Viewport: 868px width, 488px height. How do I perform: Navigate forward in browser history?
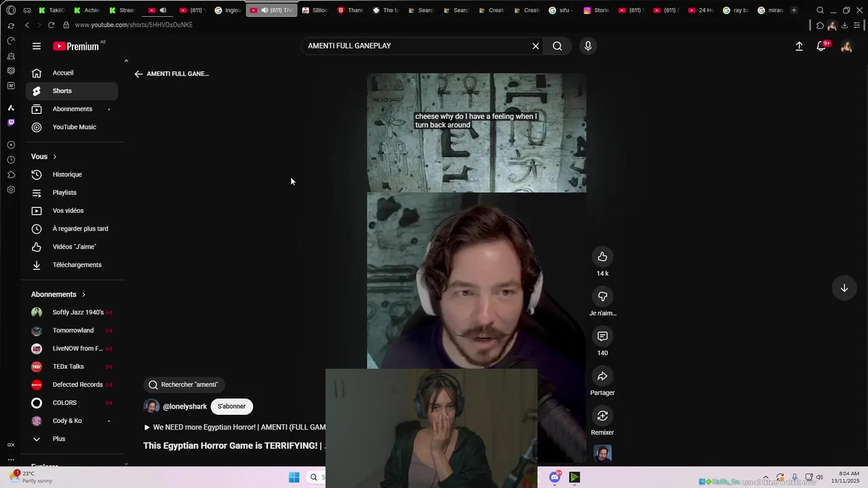(38, 25)
